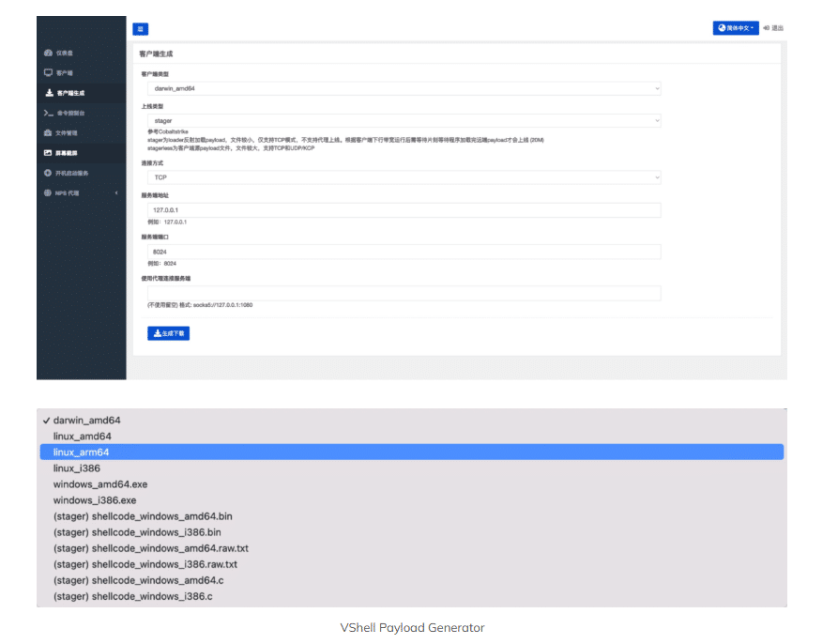Click the image icon for 屏幕截屏
Image resolution: width=838 pixels, height=644 pixels.
[48, 153]
